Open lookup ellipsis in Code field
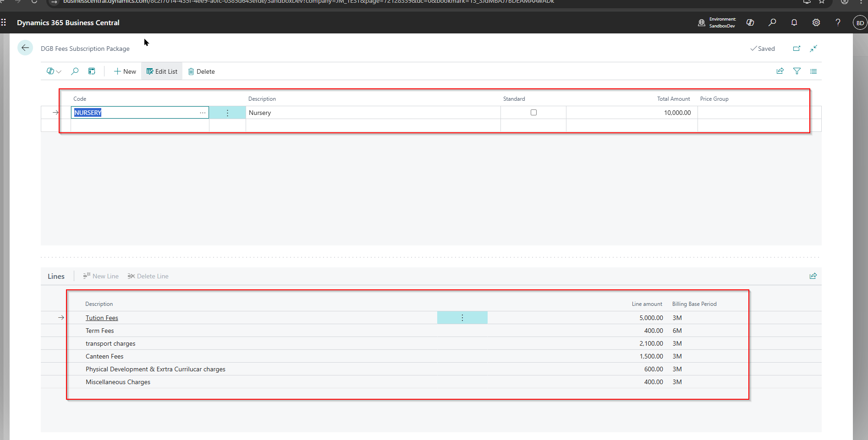The height and width of the screenshot is (440, 868). [203, 113]
